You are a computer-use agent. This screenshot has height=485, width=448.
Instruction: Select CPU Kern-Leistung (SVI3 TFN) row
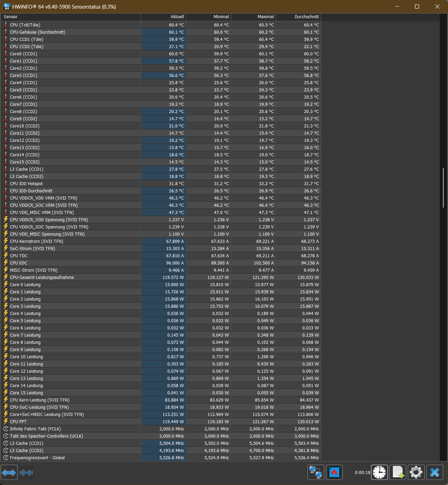pos(161,400)
